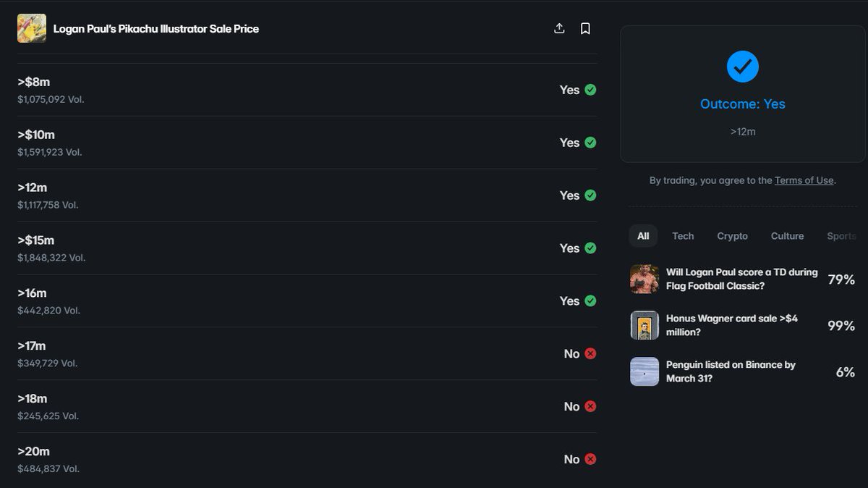Screen dimensions: 868x488
Task: Click the Honus Wagner card thumbnail
Action: pos(644,325)
